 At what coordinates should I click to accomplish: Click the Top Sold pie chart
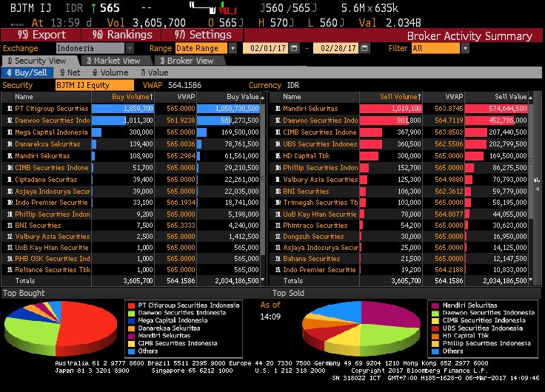pyautogui.click(x=361, y=328)
